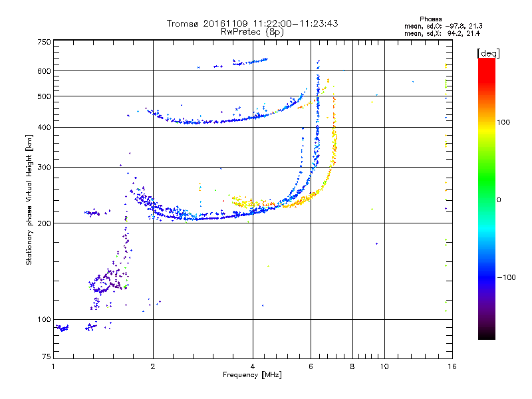Click the x-axis label 'Frequency [MHz]'

click(x=252, y=375)
